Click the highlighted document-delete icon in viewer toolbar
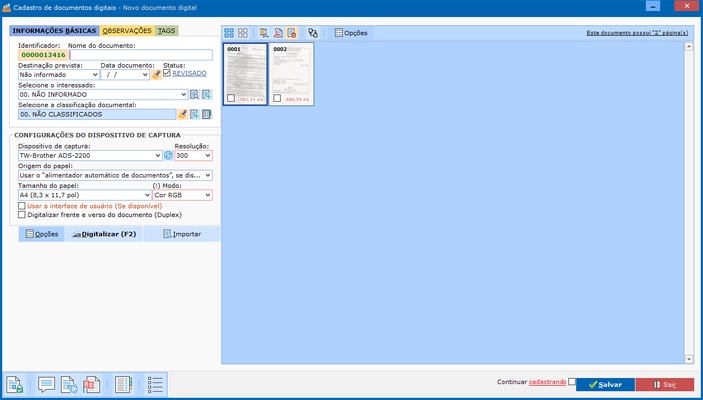The height and width of the screenshot is (400, 703). pos(292,33)
